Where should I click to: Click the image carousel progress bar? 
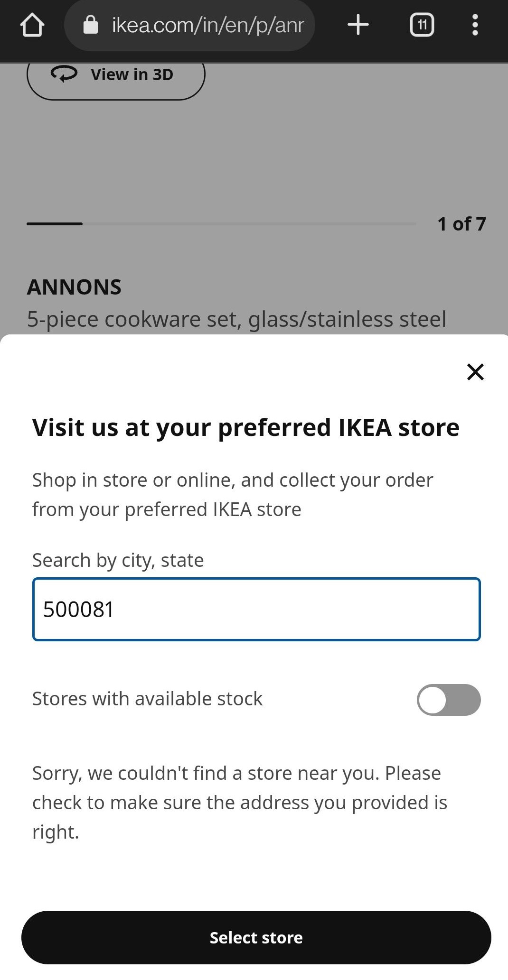(221, 223)
